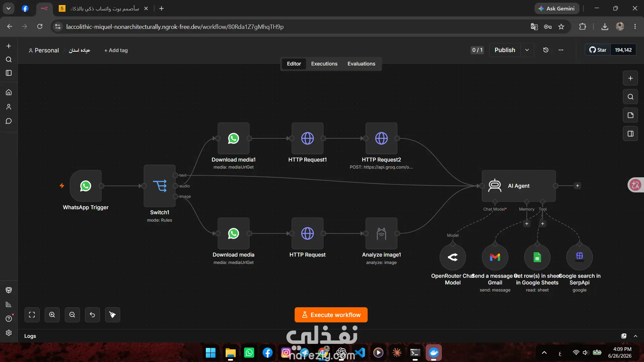The width and height of the screenshot is (644, 362).
Task: Switch to the Executions tab
Action: (x=324, y=64)
